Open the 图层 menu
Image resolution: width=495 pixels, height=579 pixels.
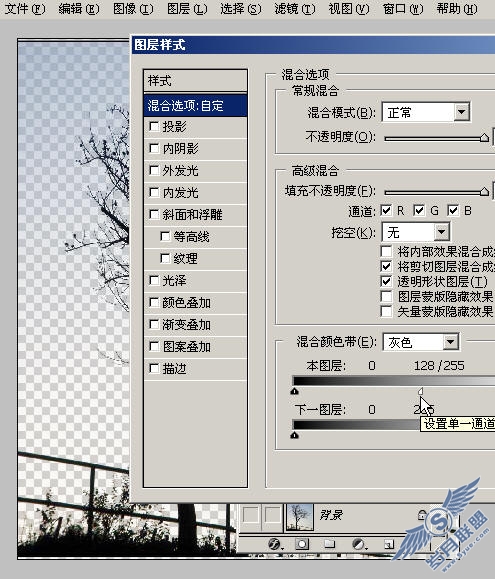pyautogui.click(x=187, y=9)
